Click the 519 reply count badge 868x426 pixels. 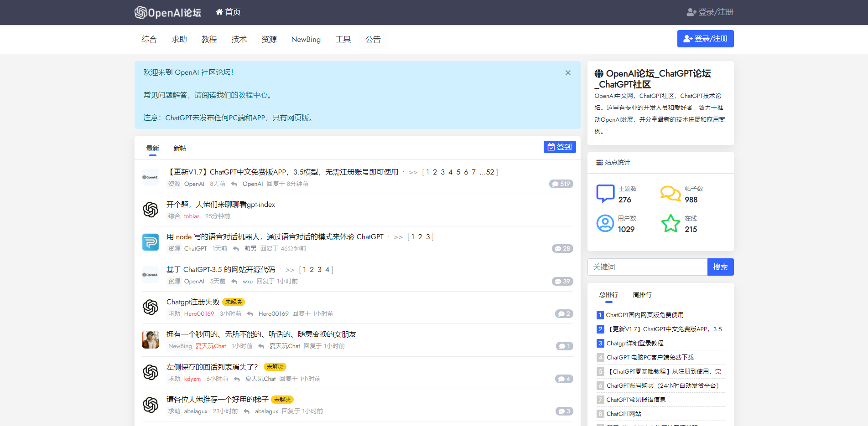tap(561, 184)
